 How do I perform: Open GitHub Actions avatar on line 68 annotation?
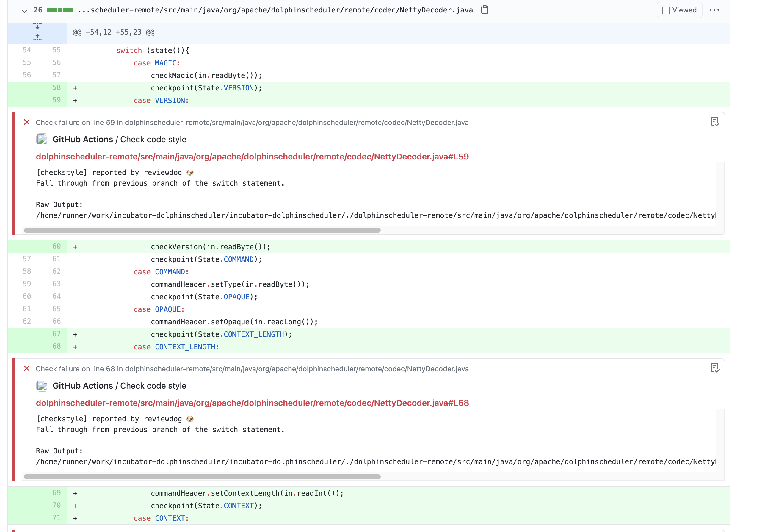point(42,386)
